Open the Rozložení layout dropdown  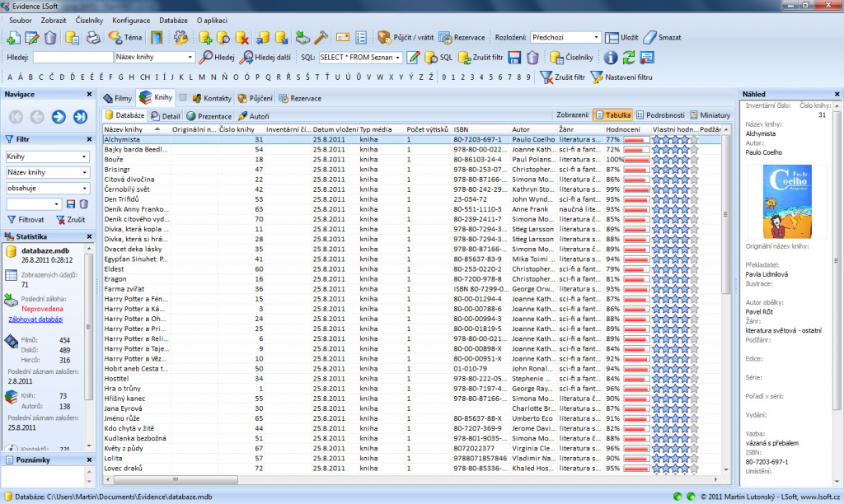click(595, 38)
